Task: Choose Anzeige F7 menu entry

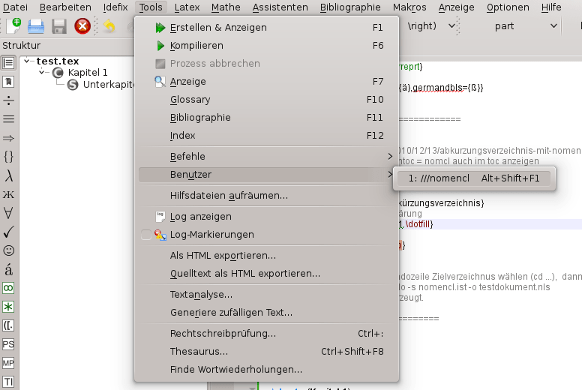Action: point(266,82)
